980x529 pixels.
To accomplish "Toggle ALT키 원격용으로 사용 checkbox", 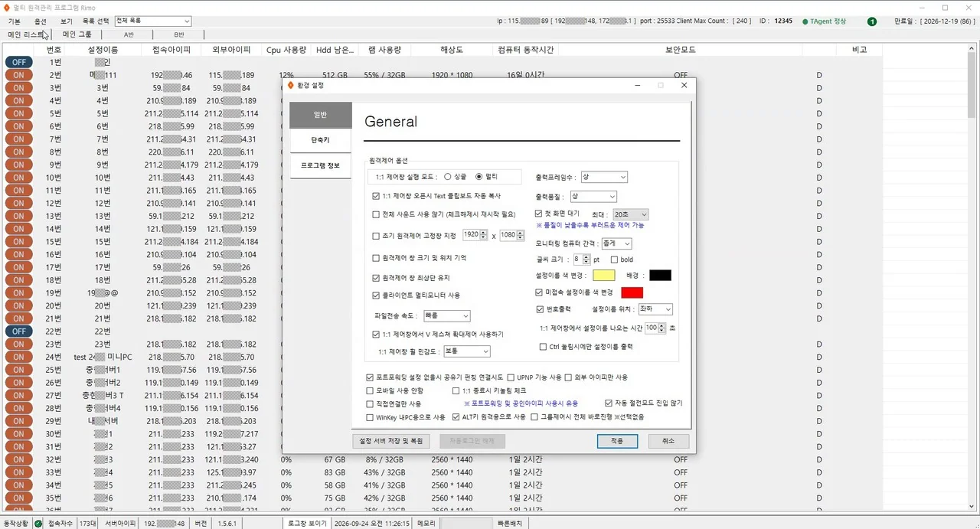I will tap(456, 417).
